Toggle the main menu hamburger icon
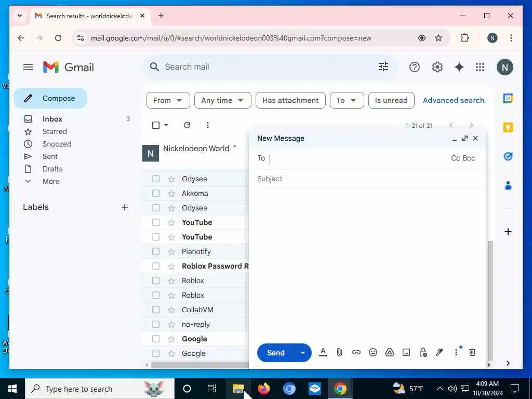The image size is (532, 399). click(x=28, y=67)
